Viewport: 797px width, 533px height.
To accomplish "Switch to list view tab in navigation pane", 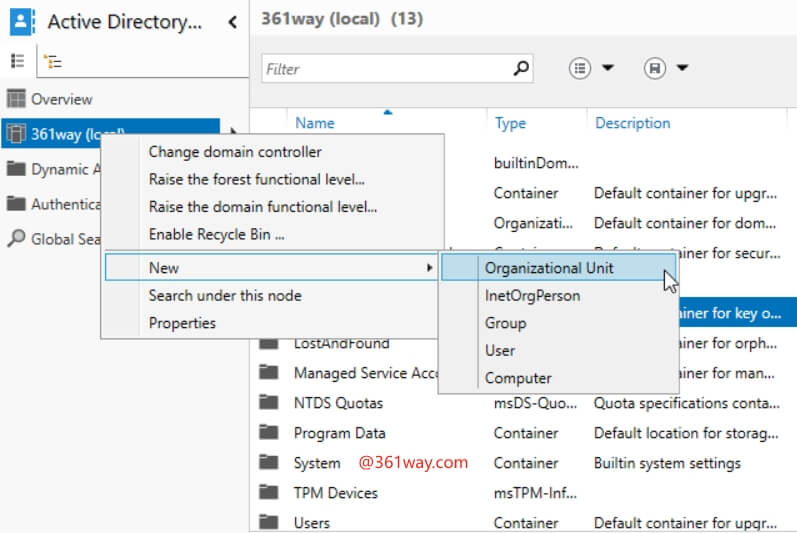I will pyautogui.click(x=18, y=61).
